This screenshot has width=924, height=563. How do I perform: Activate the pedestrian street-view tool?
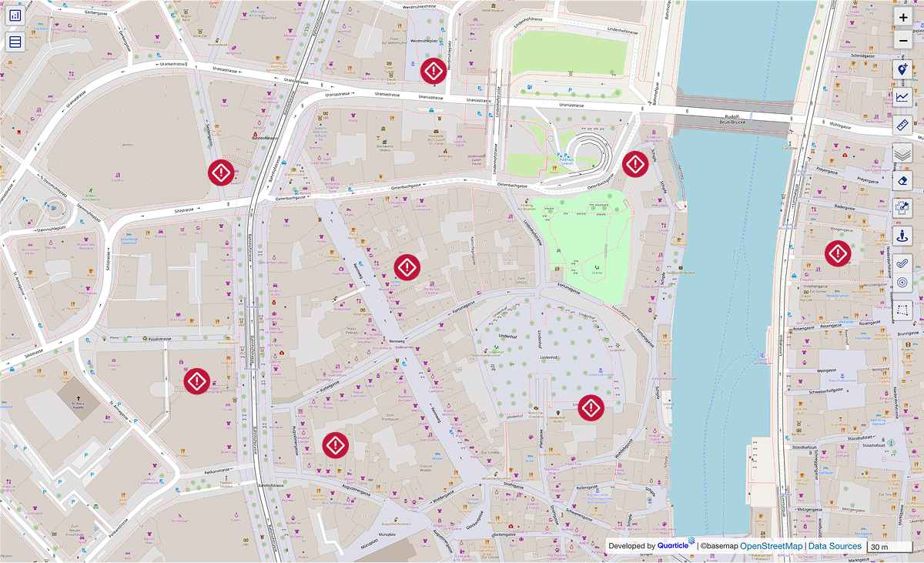point(904,236)
